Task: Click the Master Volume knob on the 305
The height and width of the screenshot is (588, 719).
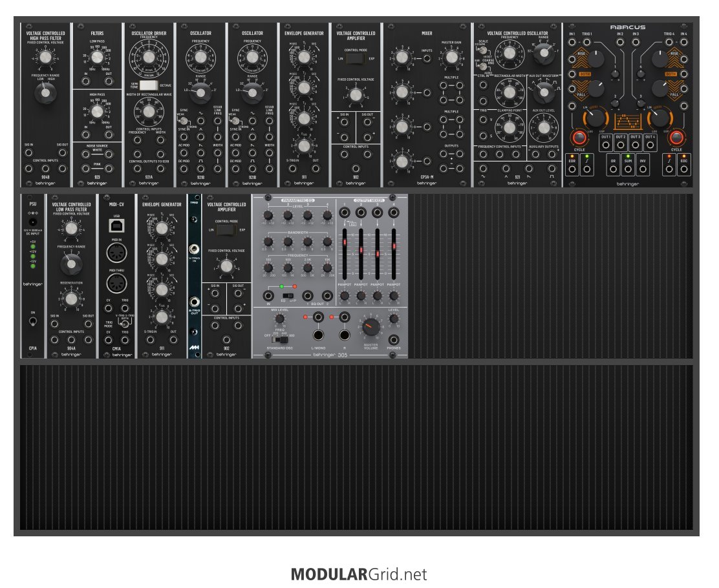Action: [371, 327]
